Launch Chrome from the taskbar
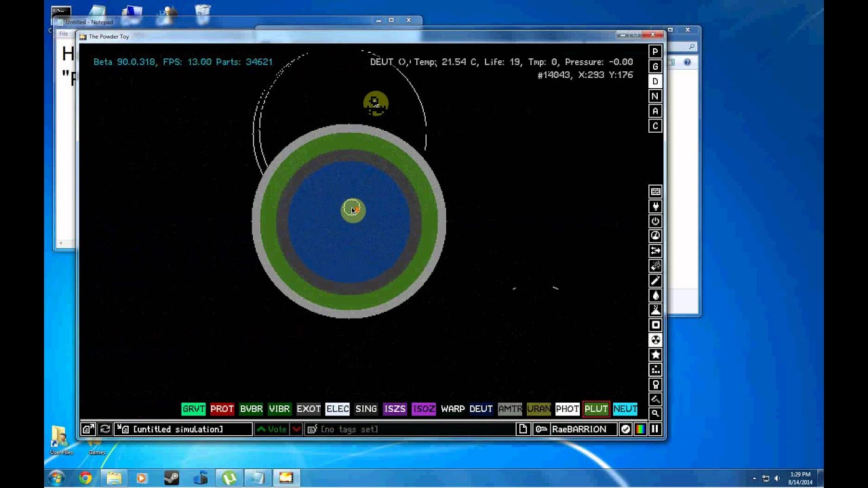 point(85,478)
